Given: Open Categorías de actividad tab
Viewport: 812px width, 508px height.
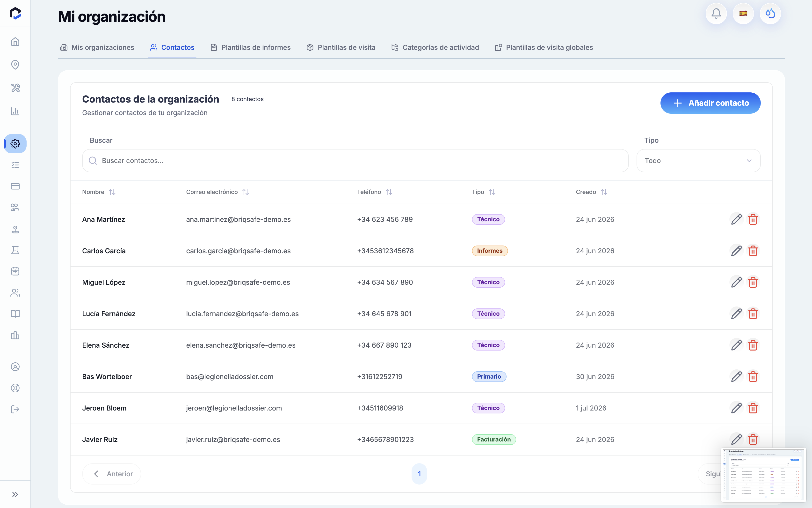Looking at the screenshot, I should (435, 47).
